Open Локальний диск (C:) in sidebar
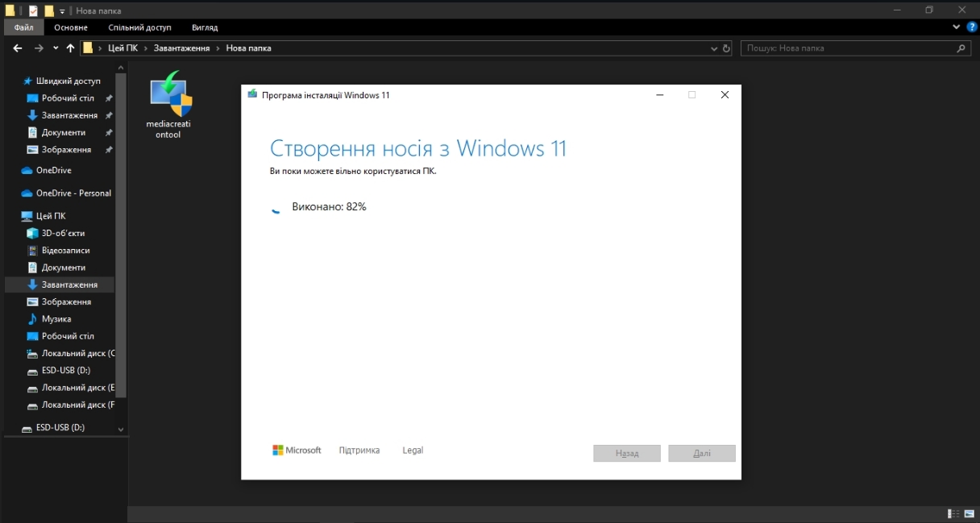Screen dimensions: 980x523 click(78, 354)
